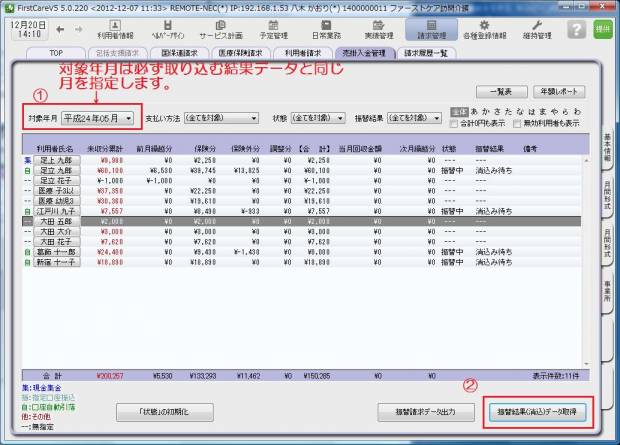
Task: Click the help question mark icon
Action: pyautogui.click(x=575, y=28)
